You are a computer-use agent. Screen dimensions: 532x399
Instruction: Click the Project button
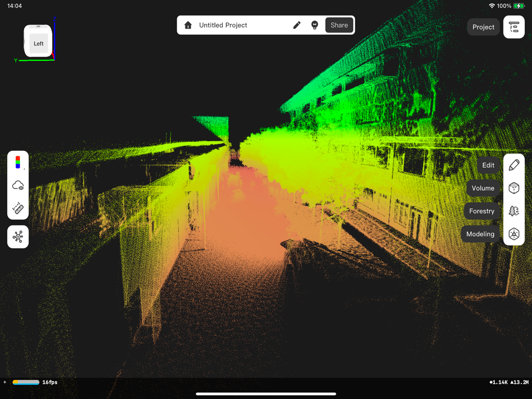point(483,26)
